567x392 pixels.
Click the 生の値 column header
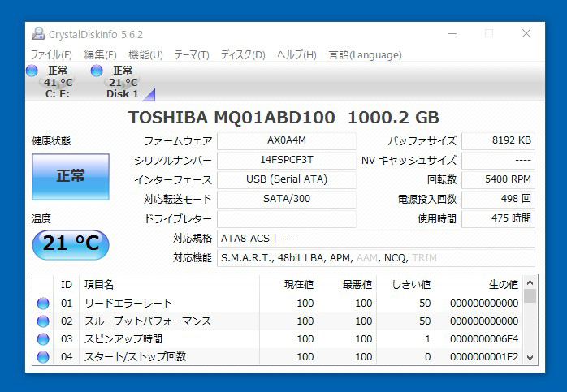point(502,285)
